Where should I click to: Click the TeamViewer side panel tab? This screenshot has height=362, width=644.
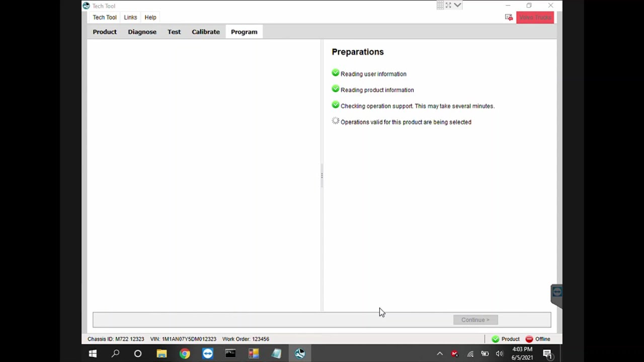pyautogui.click(x=556, y=296)
